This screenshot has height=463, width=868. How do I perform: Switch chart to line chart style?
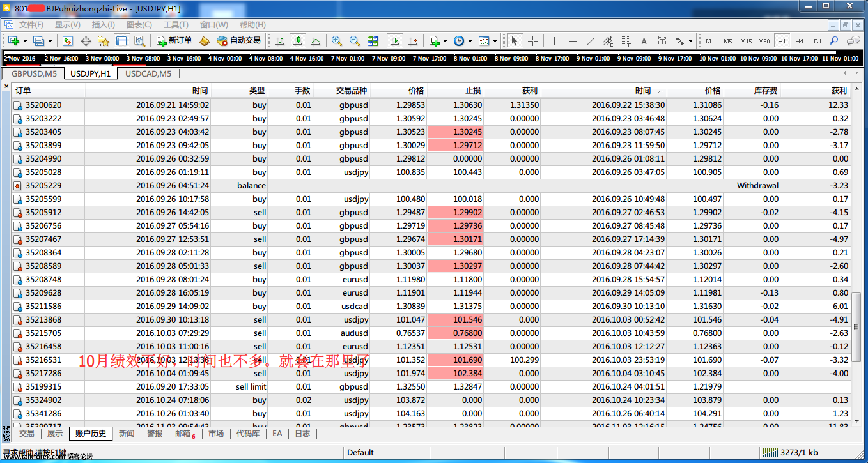click(316, 41)
